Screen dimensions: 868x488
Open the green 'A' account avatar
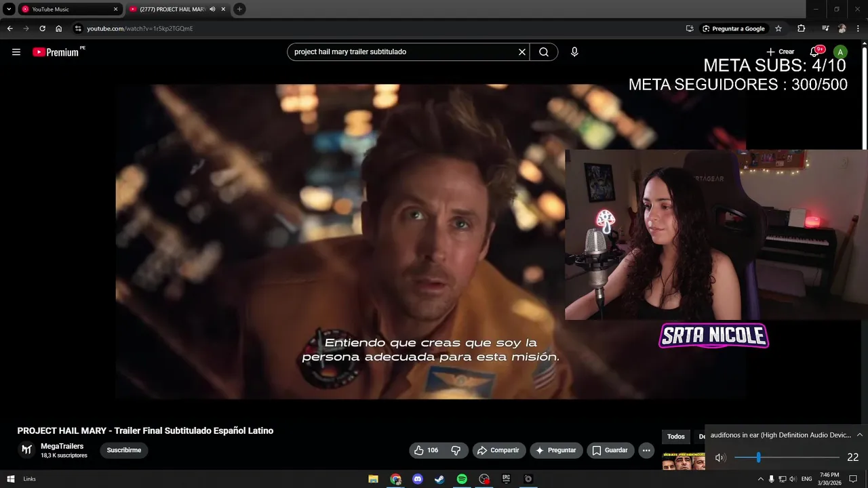(840, 52)
